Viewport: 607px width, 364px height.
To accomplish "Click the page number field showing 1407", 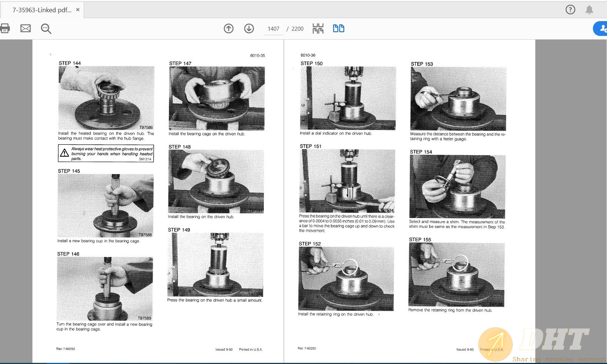I will [273, 29].
